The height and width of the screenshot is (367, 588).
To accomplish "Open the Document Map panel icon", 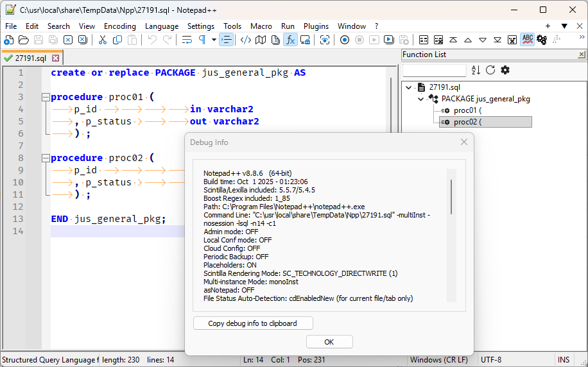I will tap(261, 40).
